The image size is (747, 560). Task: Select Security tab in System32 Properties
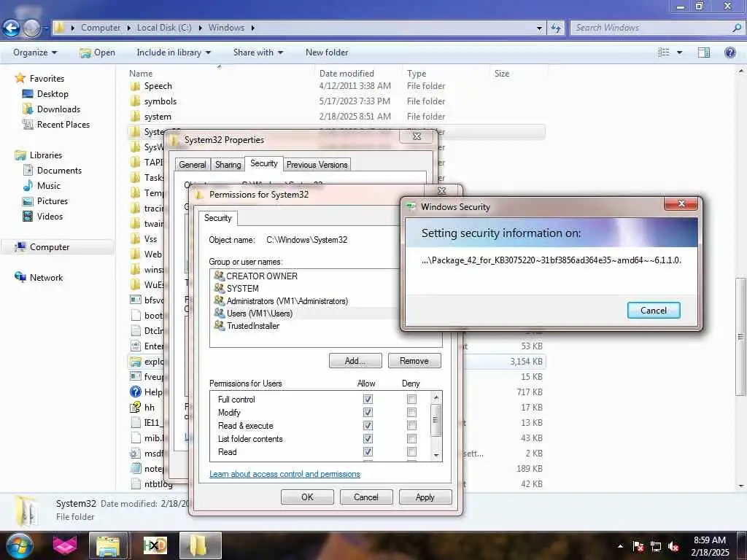[264, 163]
